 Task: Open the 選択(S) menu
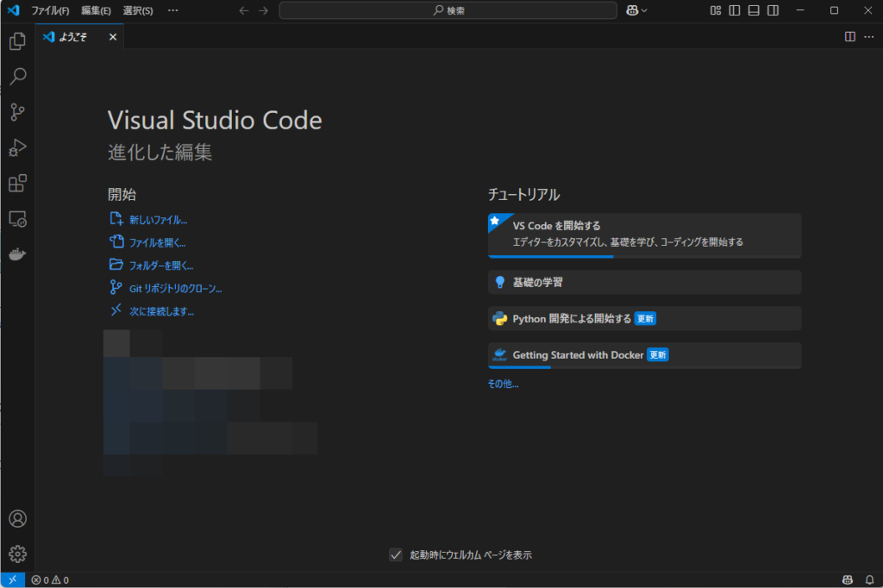click(138, 10)
